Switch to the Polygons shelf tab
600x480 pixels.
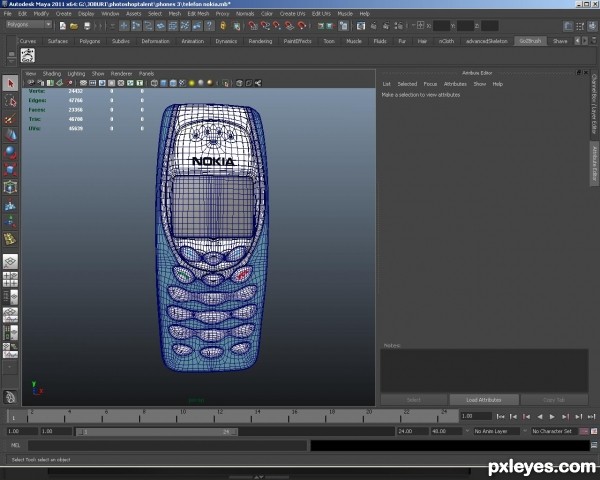click(90, 41)
